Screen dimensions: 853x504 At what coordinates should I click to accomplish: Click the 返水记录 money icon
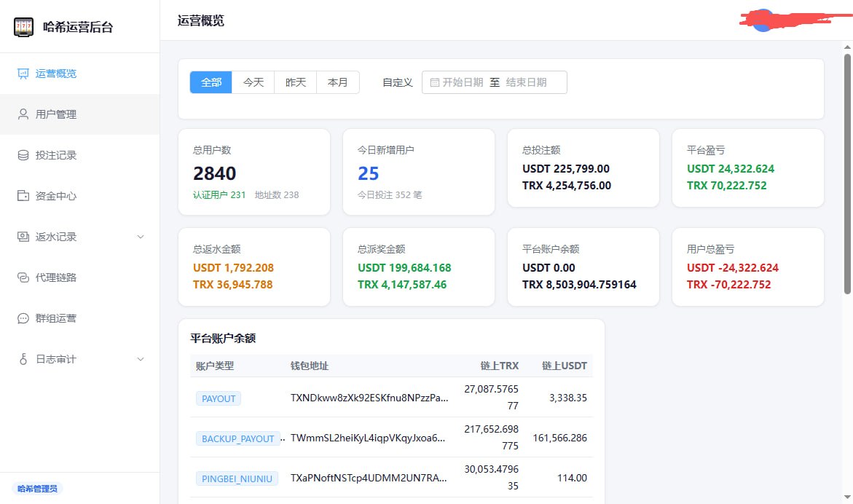pos(23,237)
